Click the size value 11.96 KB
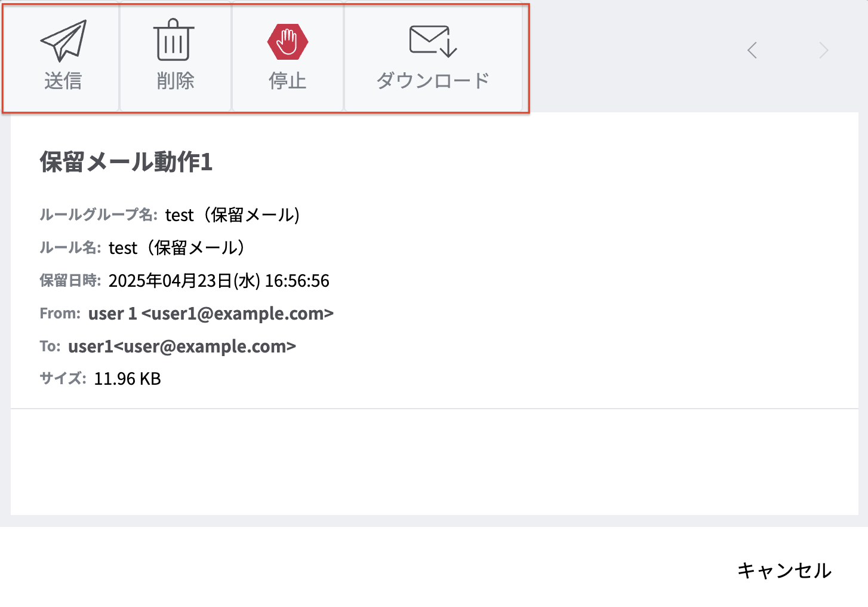868x607 pixels. click(128, 379)
